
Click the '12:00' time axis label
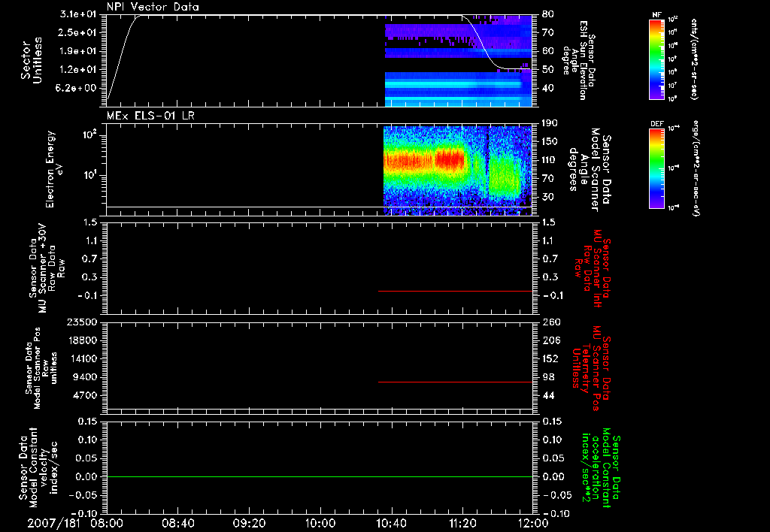(x=533, y=523)
